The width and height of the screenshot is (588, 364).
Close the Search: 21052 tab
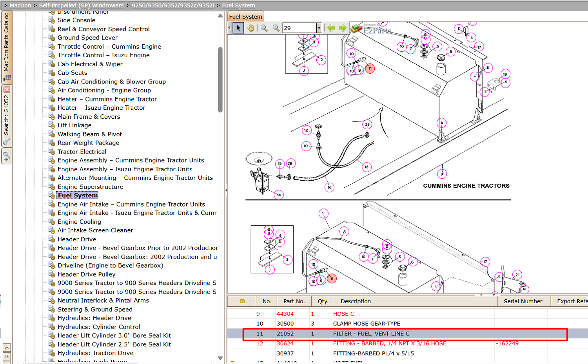7,90
